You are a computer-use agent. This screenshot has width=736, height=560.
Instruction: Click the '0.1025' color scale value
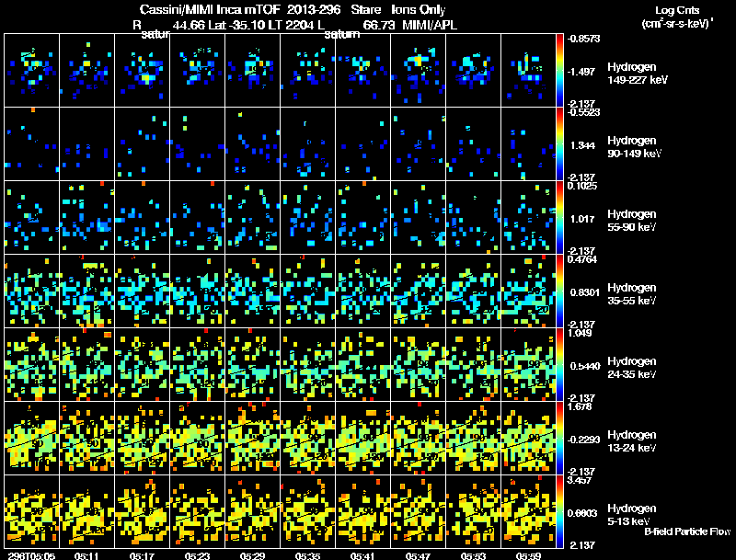click(582, 186)
